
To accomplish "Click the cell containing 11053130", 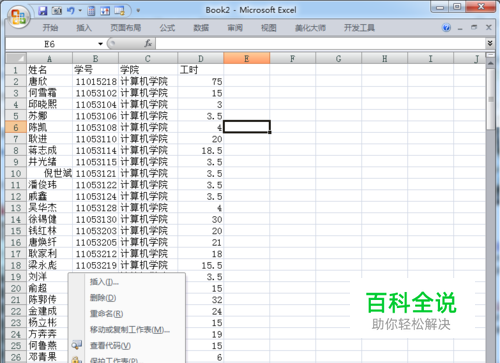I will point(95,219).
